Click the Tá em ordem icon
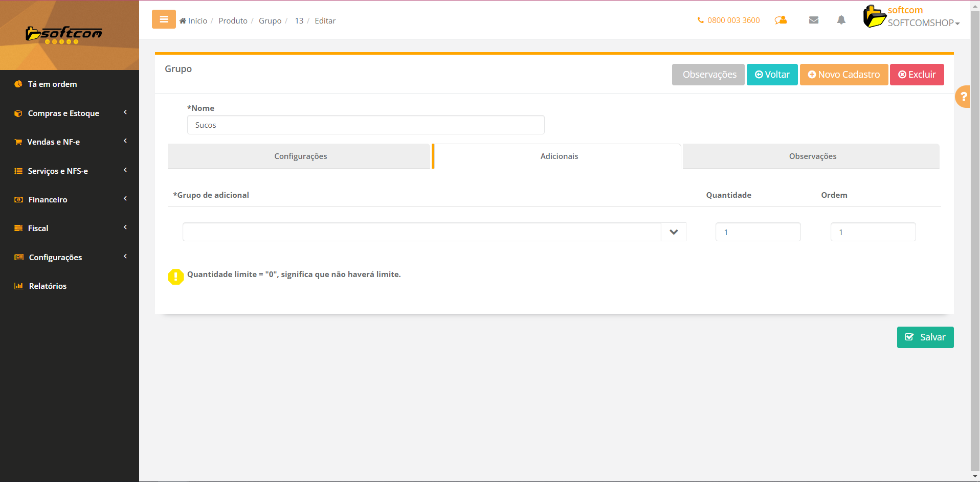 point(18,84)
